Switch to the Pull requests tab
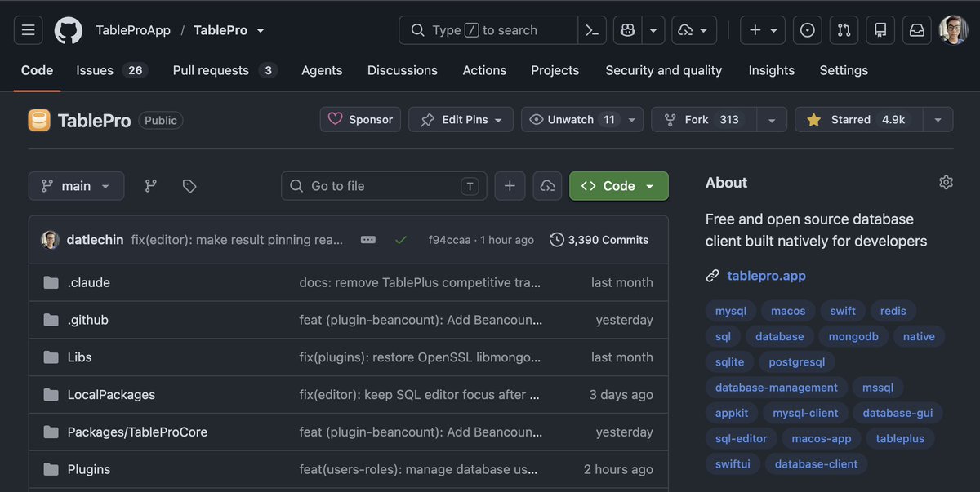Viewport: 980px width, 492px height. (x=225, y=70)
